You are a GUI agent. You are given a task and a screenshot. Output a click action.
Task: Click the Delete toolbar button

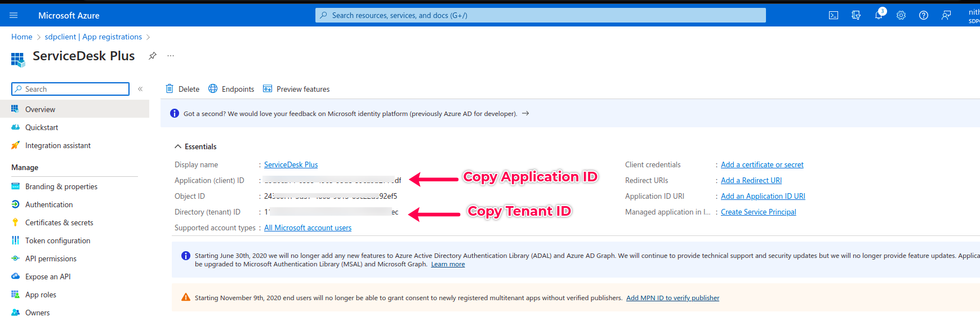click(x=182, y=89)
